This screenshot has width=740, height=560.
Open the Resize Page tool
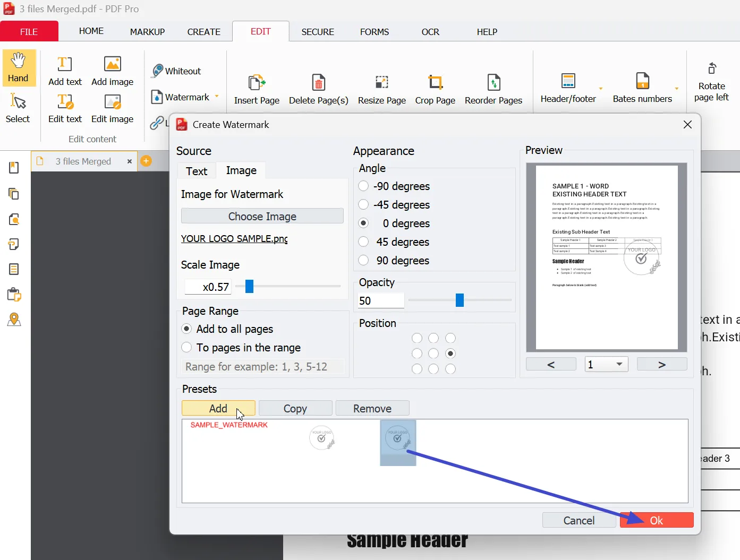coord(382,82)
